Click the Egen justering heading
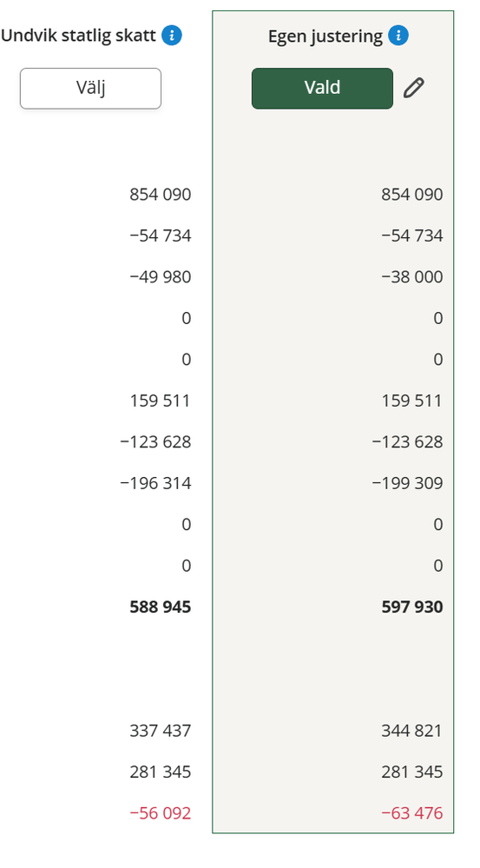 325,36
